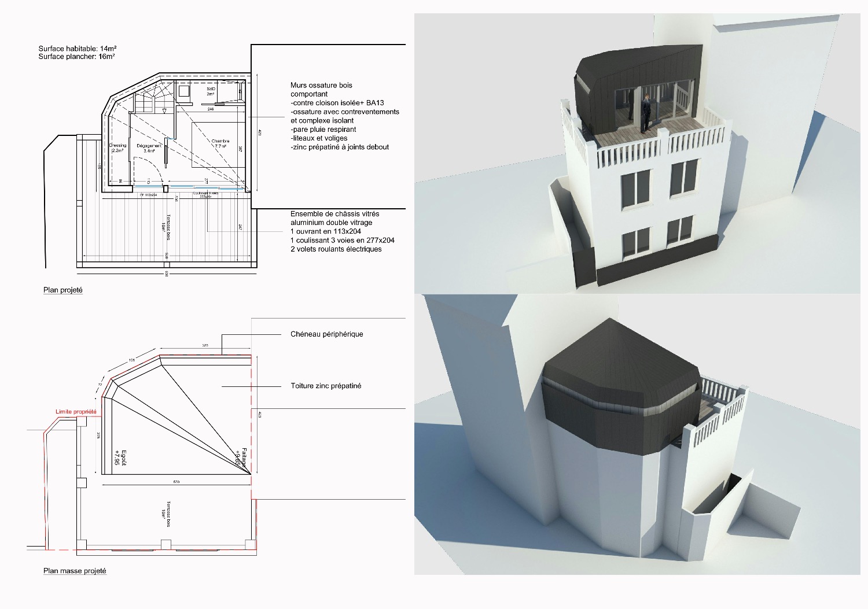This screenshot has width=868, height=609.
Task: Select the "Surface plancher: 16m²" line
Action: point(76,57)
